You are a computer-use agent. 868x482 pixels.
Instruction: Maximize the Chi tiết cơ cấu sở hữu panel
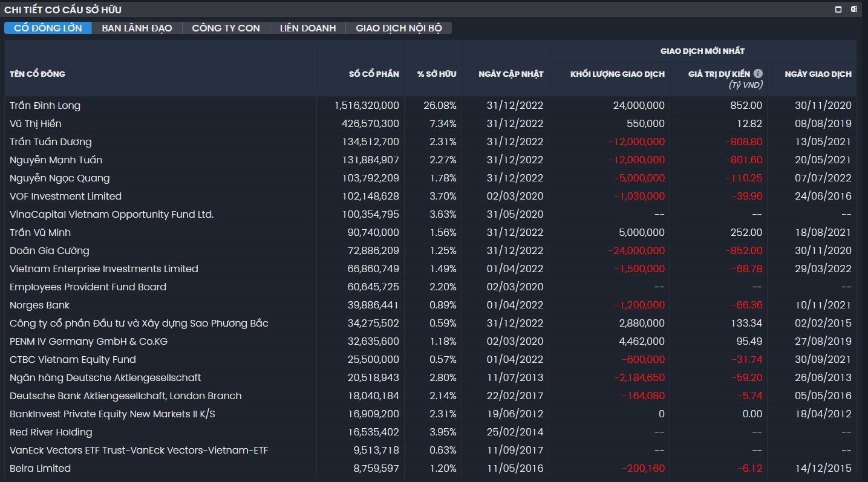838,9
